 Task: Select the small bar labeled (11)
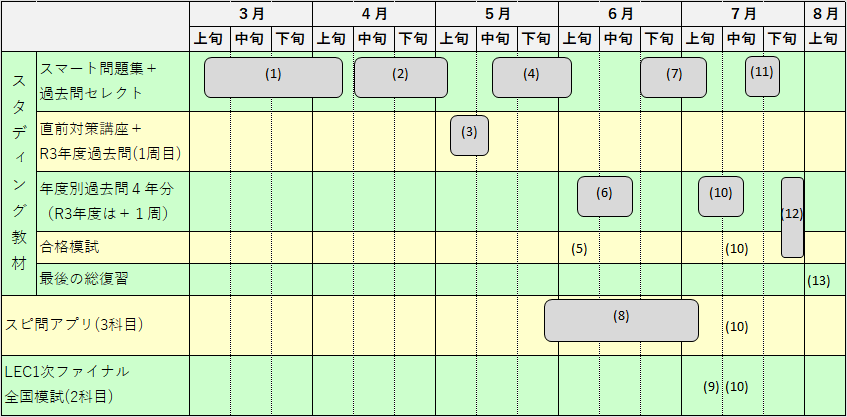[x=762, y=76]
